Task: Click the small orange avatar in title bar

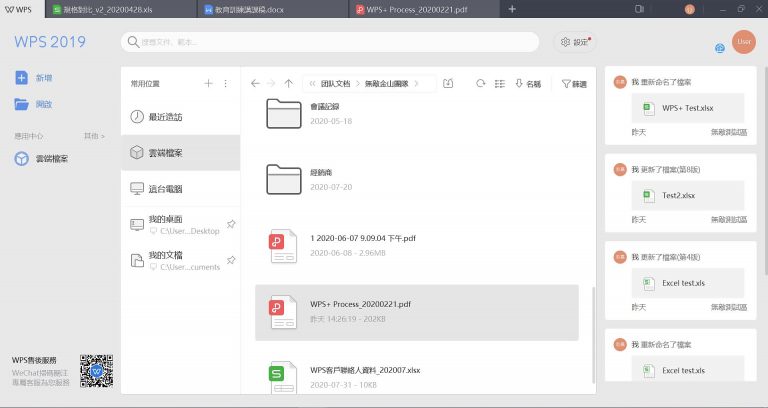Action: coord(690,9)
